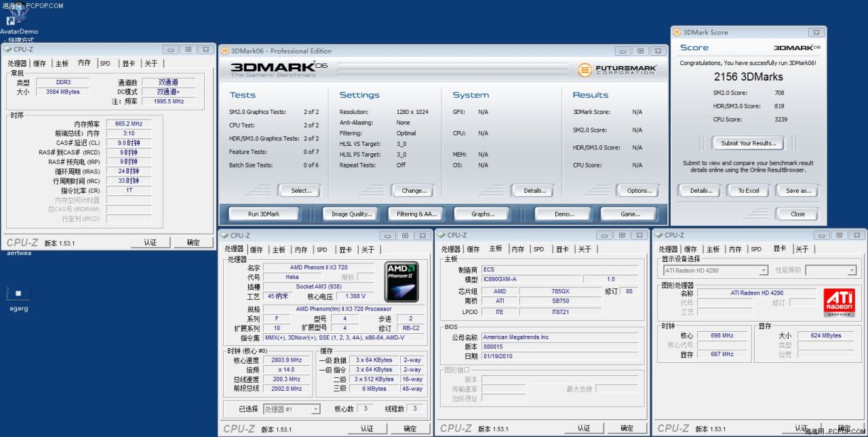Open 缓存 tab in CPU-Z graphics window

(690, 249)
